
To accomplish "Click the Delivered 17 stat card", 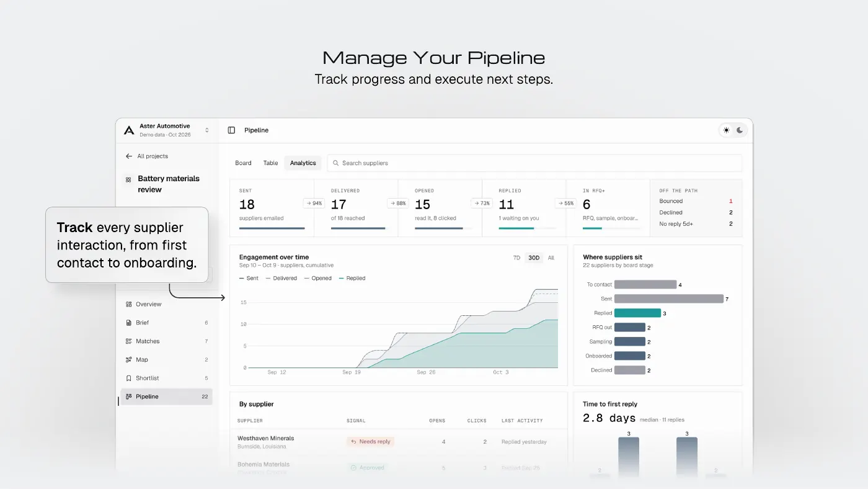I will [x=356, y=208].
